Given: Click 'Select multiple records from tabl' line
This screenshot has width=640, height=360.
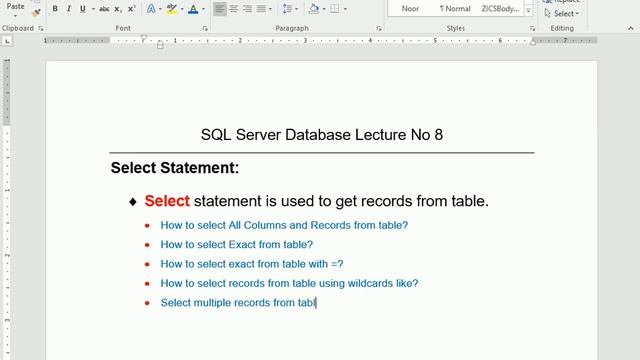Looking at the screenshot, I should pyautogui.click(x=238, y=303).
